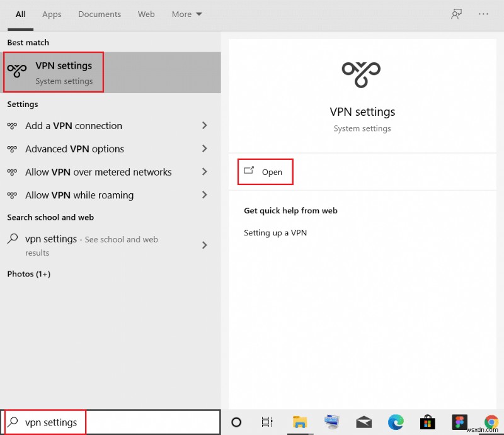Click the feedback person icon

tap(456, 14)
